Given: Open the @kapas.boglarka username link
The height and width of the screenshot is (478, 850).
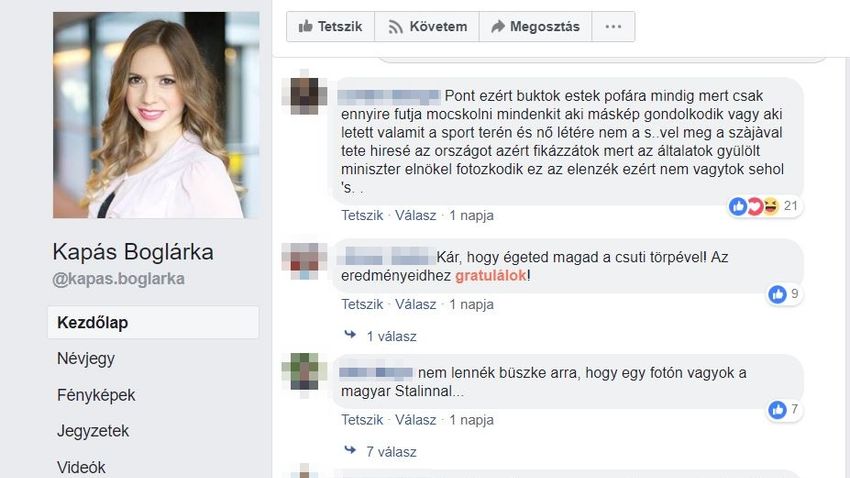Looking at the screenshot, I should 119,279.
